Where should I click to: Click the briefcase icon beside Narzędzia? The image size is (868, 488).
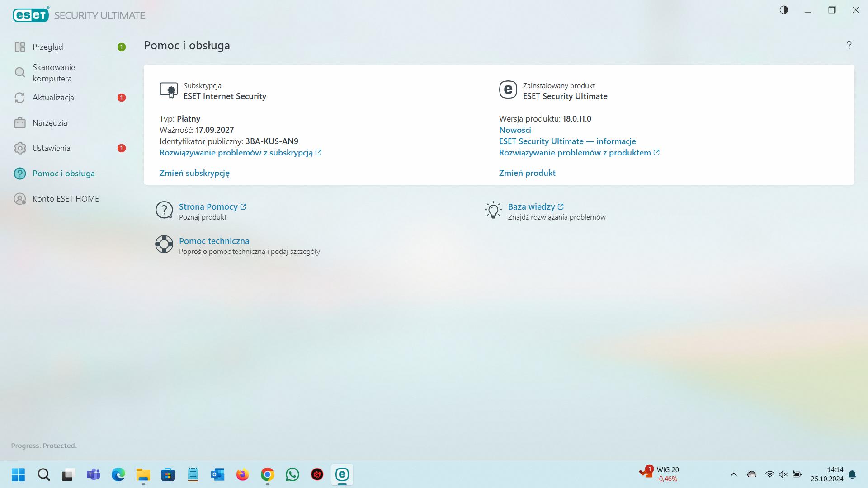pos(20,123)
